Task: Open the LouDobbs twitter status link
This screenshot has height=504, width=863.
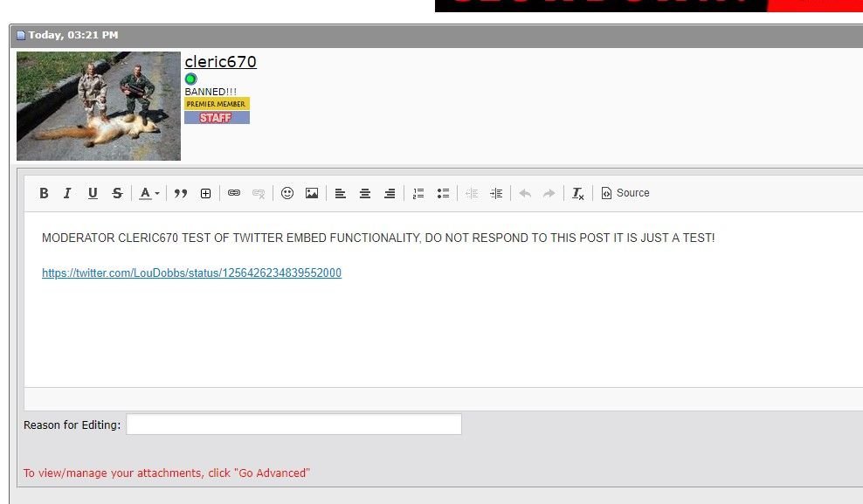Action: coord(191,273)
